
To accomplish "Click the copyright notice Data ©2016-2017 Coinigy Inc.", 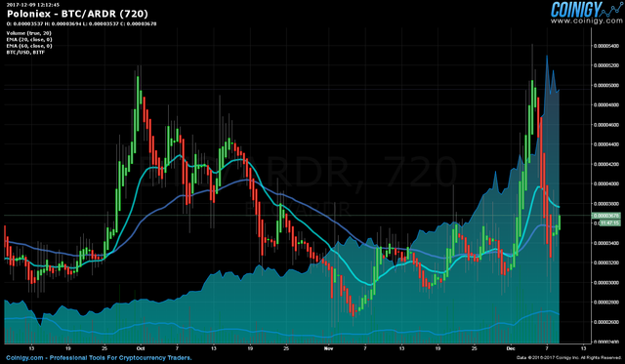I will [x=568, y=358].
